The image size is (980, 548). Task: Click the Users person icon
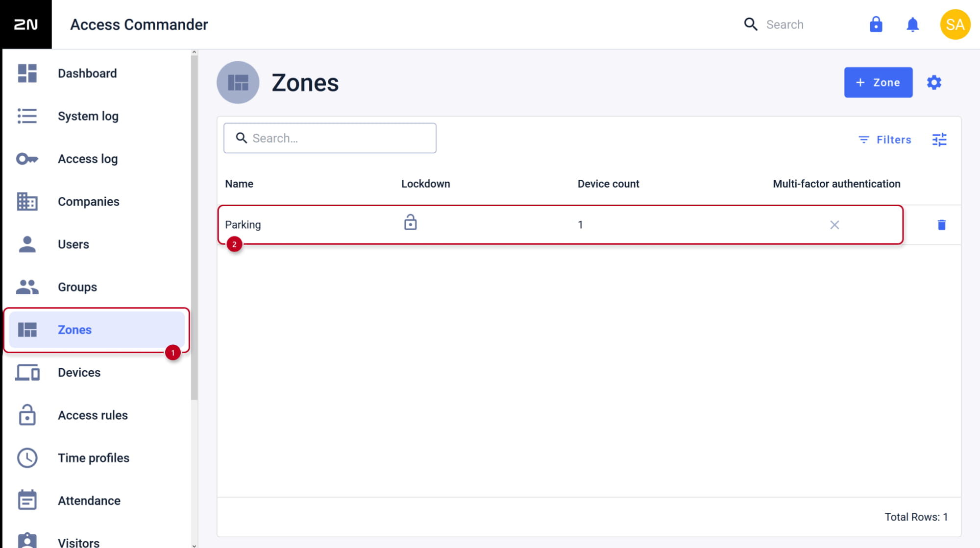tap(27, 244)
